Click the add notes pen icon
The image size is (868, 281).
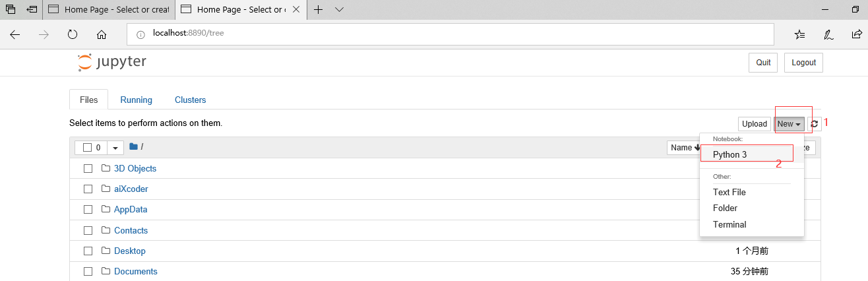828,34
